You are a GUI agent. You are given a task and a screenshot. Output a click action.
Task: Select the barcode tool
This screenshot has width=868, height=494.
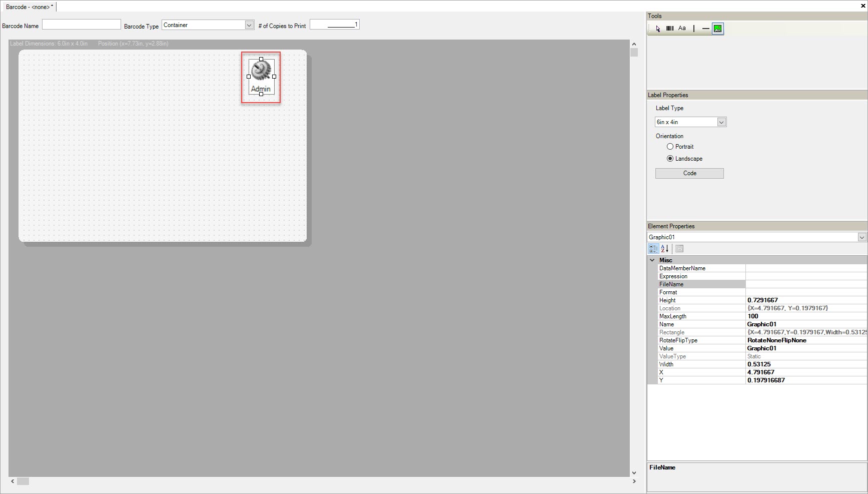(x=670, y=29)
